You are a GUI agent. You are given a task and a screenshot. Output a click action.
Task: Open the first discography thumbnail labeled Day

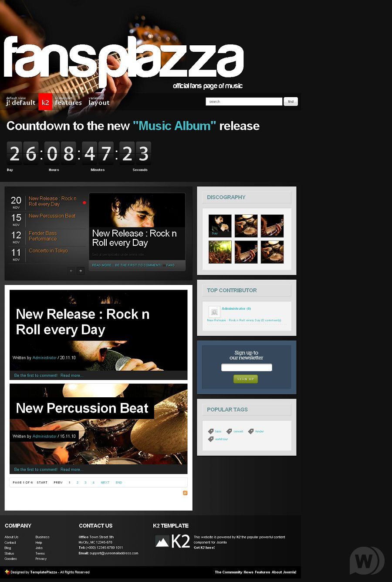pyautogui.click(x=220, y=226)
